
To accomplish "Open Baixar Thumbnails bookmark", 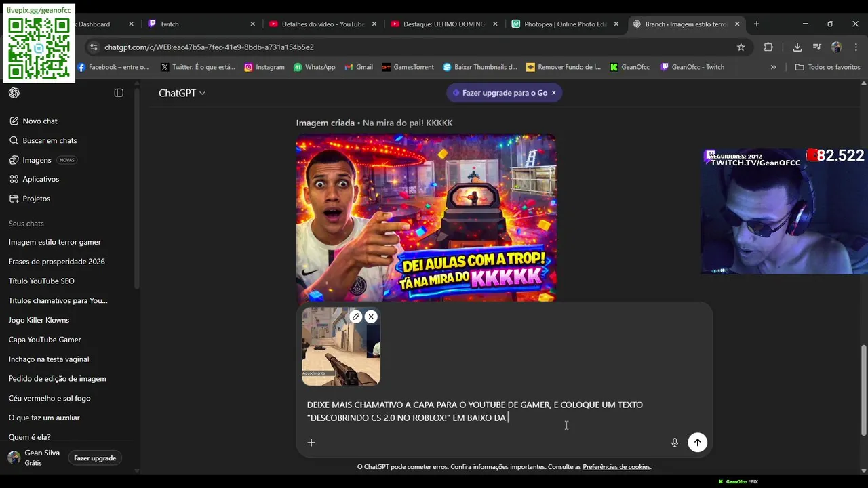I will pyautogui.click(x=480, y=67).
